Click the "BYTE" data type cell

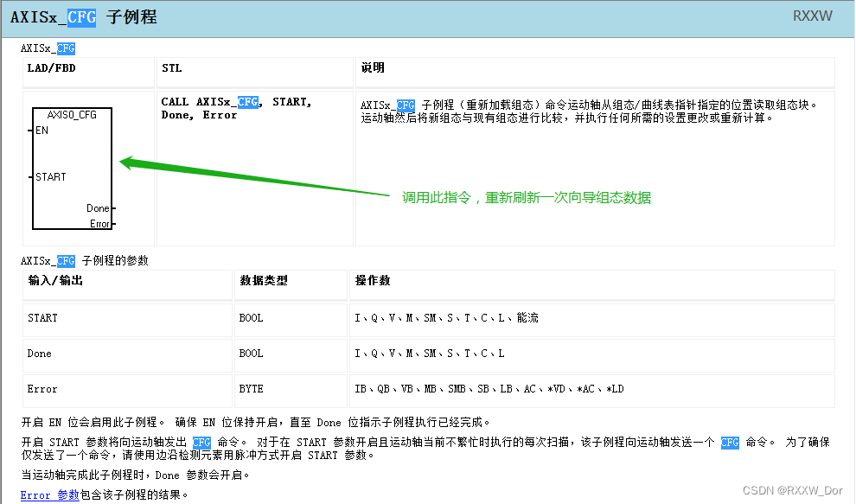pos(251,389)
